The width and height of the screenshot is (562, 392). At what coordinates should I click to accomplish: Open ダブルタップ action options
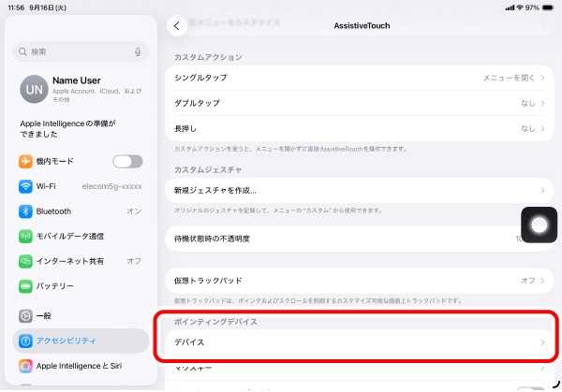click(356, 103)
